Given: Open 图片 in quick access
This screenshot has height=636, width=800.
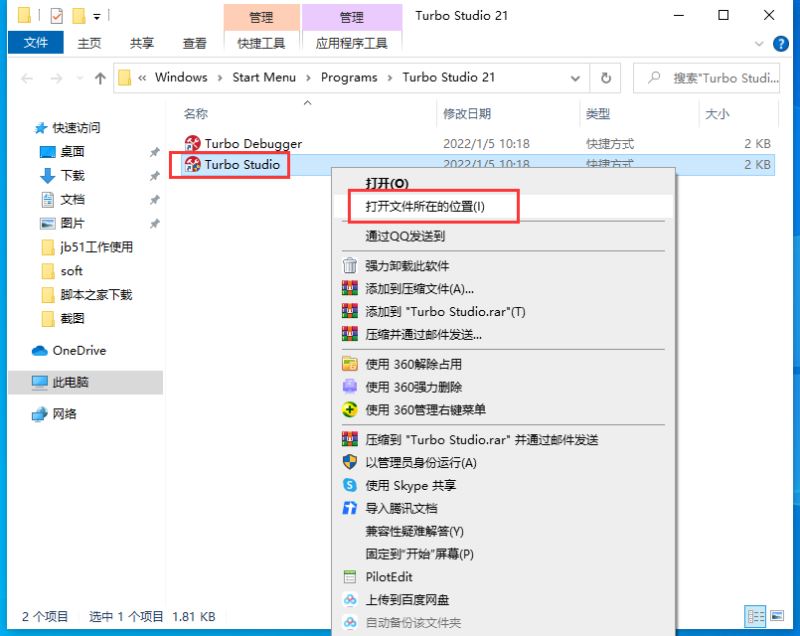Looking at the screenshot, I should pyautogui.click(x=62, y=223).
